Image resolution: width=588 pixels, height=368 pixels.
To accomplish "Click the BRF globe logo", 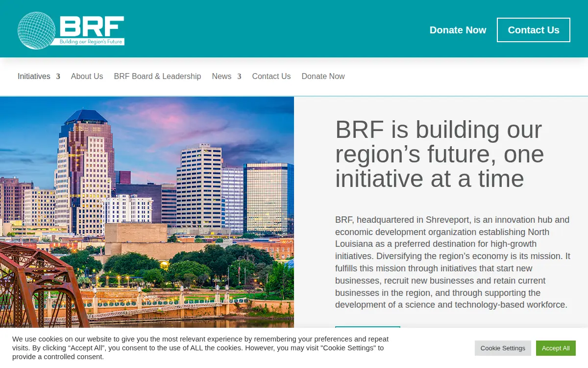I will [71, 30].
